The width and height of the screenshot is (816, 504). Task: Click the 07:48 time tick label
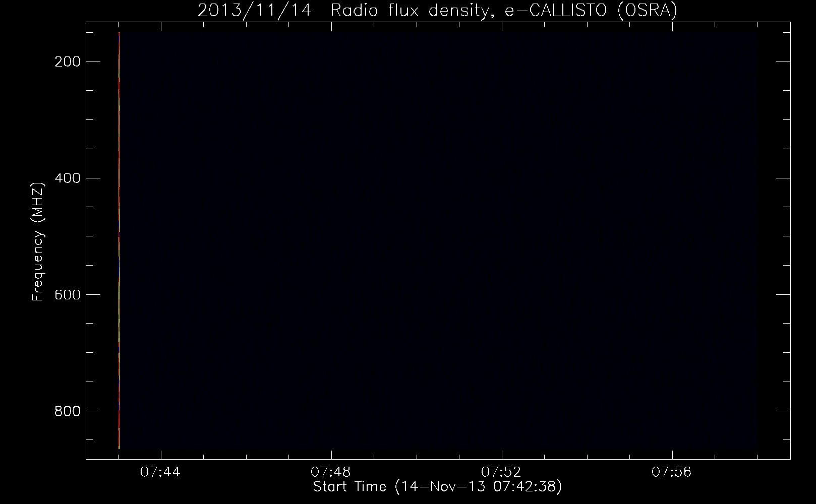point(331,472)
